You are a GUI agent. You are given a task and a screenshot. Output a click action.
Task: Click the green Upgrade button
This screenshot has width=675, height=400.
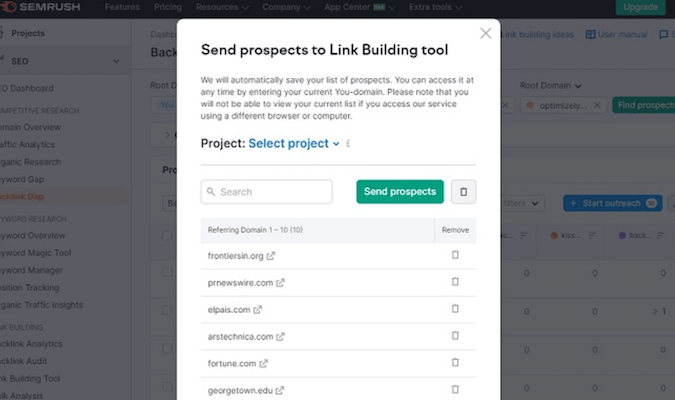tap(640, 7)
